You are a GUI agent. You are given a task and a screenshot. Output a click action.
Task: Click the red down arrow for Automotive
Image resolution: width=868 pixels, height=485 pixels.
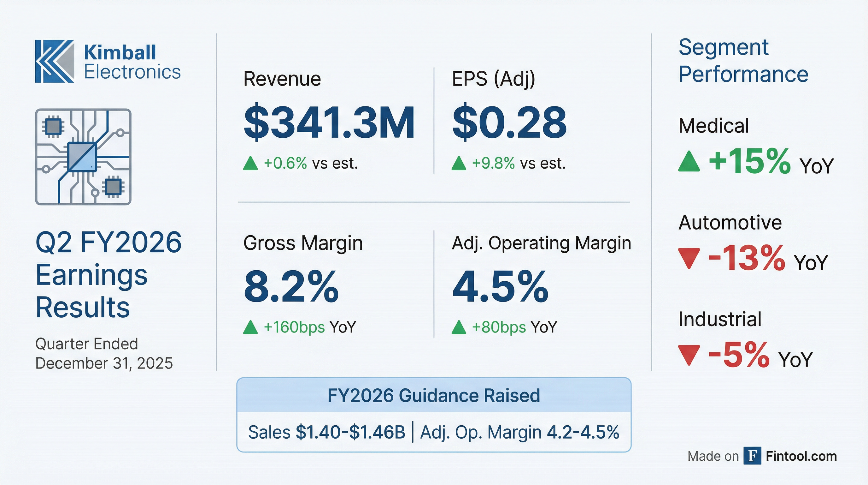click(689, 258)
